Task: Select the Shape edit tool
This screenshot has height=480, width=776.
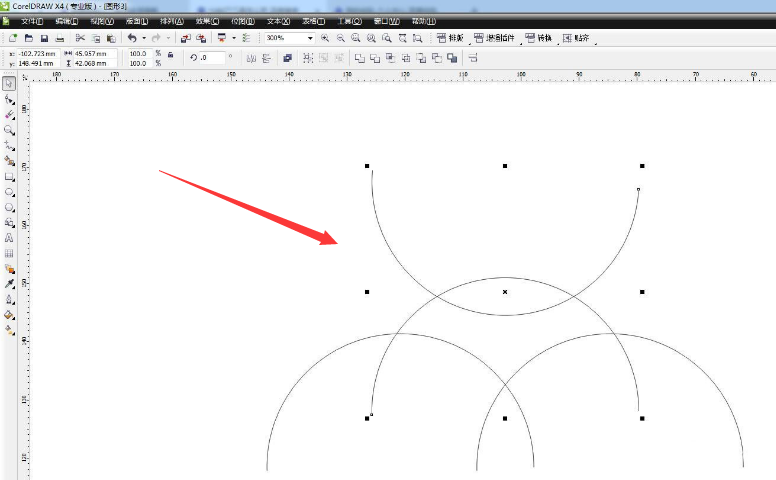Action: 9,100
